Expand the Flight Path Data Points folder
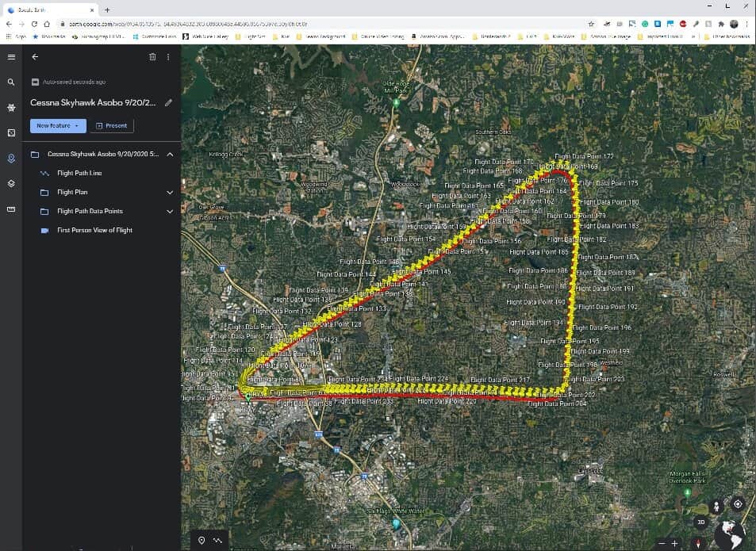Viewport: 756px width, 551px height. 170,211
